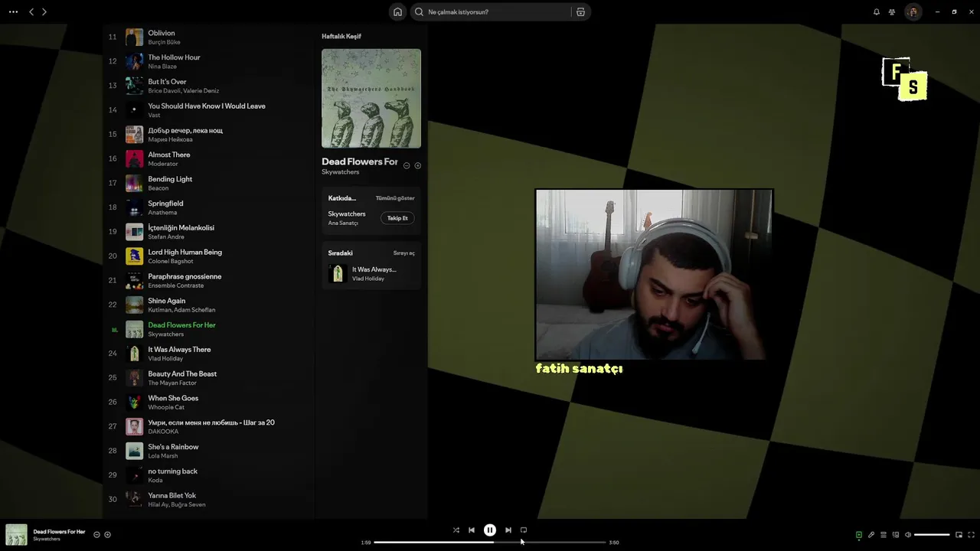Open Skywatchers artist name under panel title

[x=340, y=172]
